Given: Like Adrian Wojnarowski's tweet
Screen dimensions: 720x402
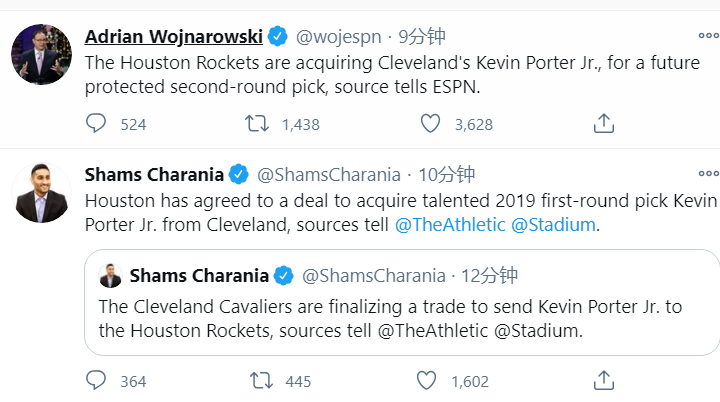Looking at the screenshot, I should (430, 124).
